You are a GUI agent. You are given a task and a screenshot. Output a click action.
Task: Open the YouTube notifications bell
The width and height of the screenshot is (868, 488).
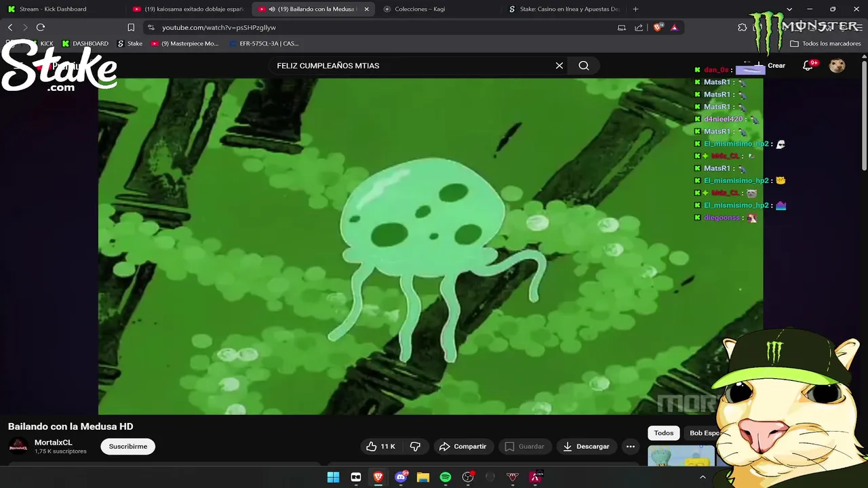coord(808,66)
